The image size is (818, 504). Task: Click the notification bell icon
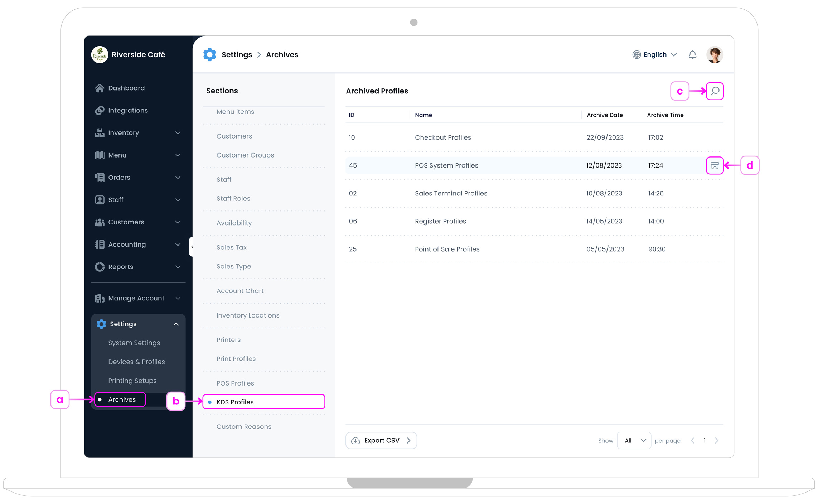pyautogui.click(x=692, y=54)
